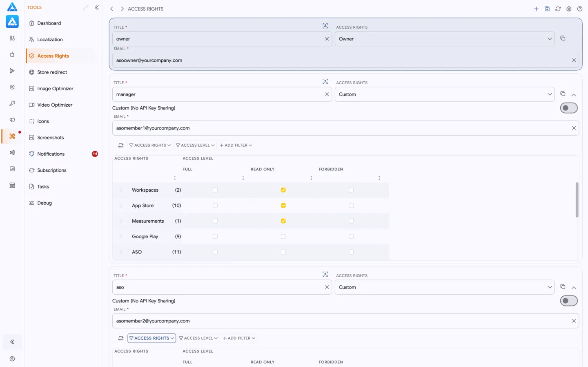This screenshot has height=367, width=588.
Task: Collapse the aso entry with chevron up
Action: click(574, 288)
